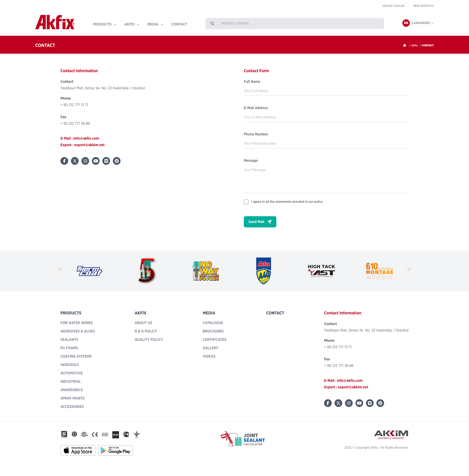Click the home icon in breadcrumb
This screenshot has width=469, height=476.
pos(405,45)
